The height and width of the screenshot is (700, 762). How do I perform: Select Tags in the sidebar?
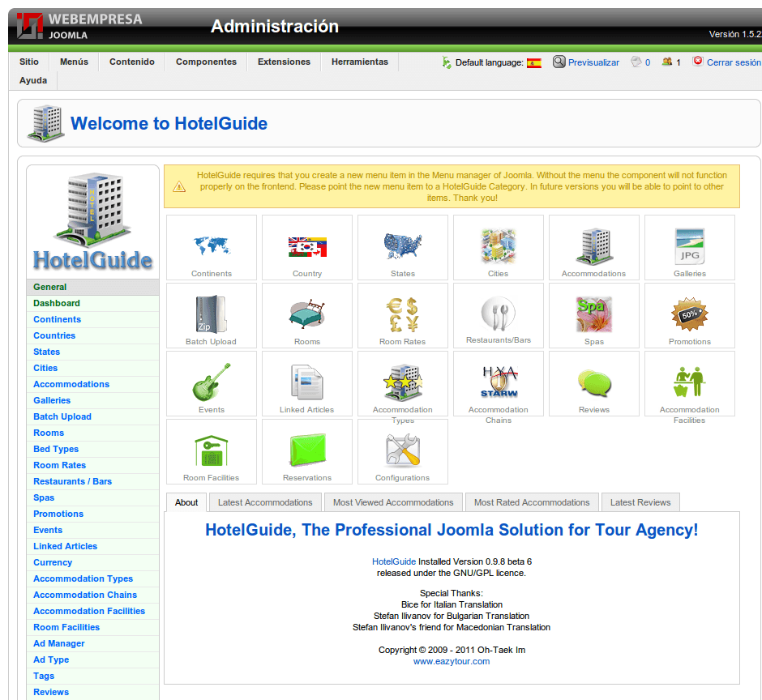[x=93, y=677]
